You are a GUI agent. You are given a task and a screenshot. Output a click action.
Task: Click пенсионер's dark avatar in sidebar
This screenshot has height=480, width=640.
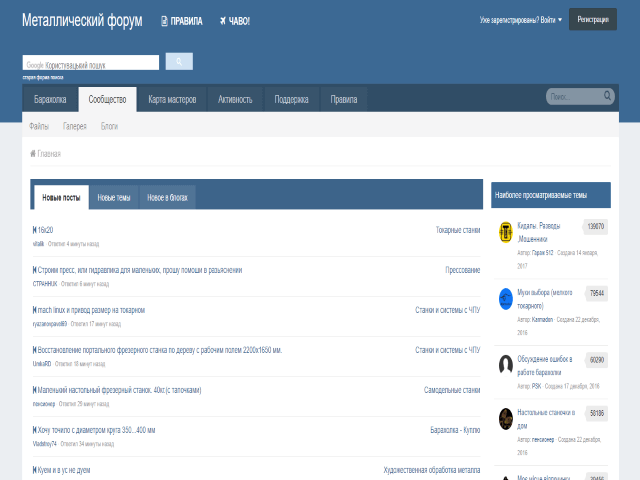pos(506,417)
